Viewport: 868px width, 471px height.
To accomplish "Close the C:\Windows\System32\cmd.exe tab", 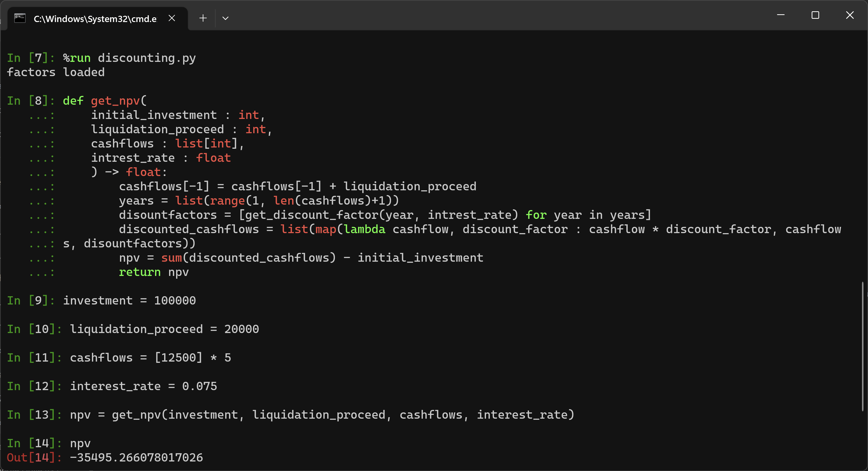I will coord(172,18).
